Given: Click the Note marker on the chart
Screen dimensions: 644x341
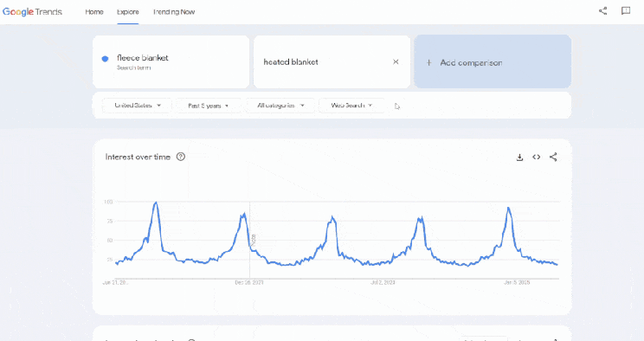Looking at the screenshot, I should coord(254,240).
